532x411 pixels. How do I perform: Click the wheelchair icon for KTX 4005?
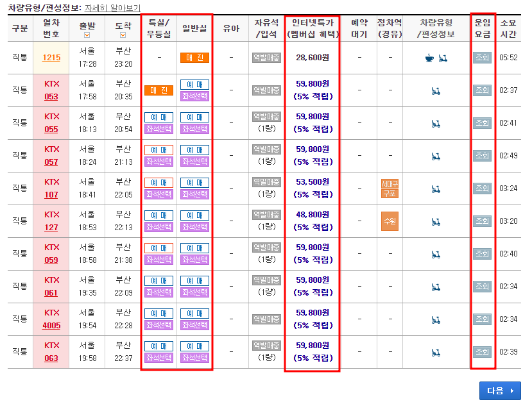pyautogui.click(x=436, y=319)
